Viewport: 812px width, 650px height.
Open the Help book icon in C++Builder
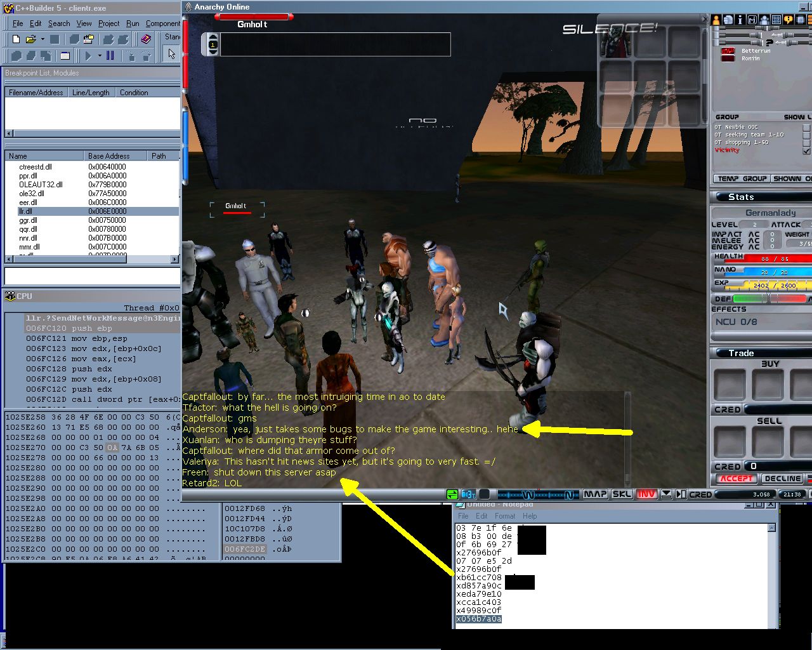click(x=146, y=39)
